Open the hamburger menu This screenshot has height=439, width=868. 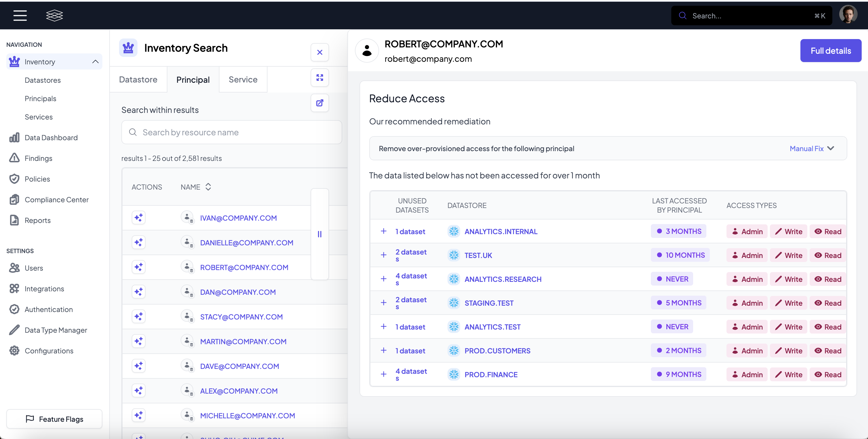point(20,16)
